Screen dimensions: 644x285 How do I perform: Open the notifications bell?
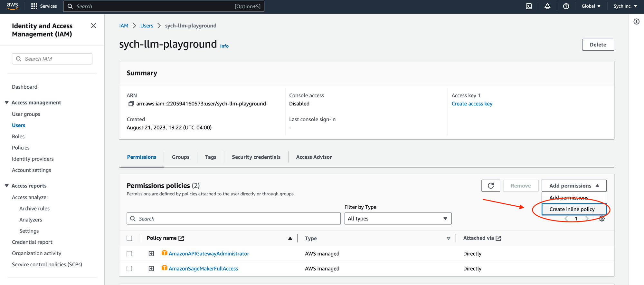coord(547,6)
